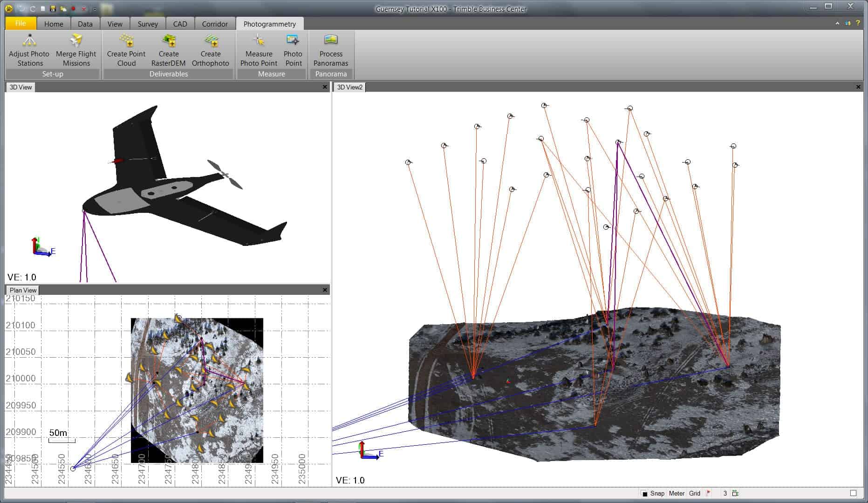Click the Help question mark button
The height and width of the screenshot is (503, 868).
(858, 22)
